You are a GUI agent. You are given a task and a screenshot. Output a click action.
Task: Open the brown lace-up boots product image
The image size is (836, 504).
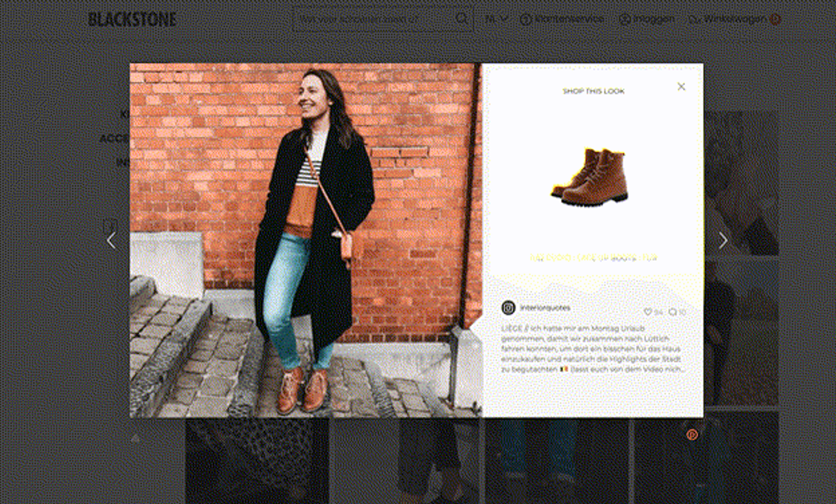[x=590, y=177]
